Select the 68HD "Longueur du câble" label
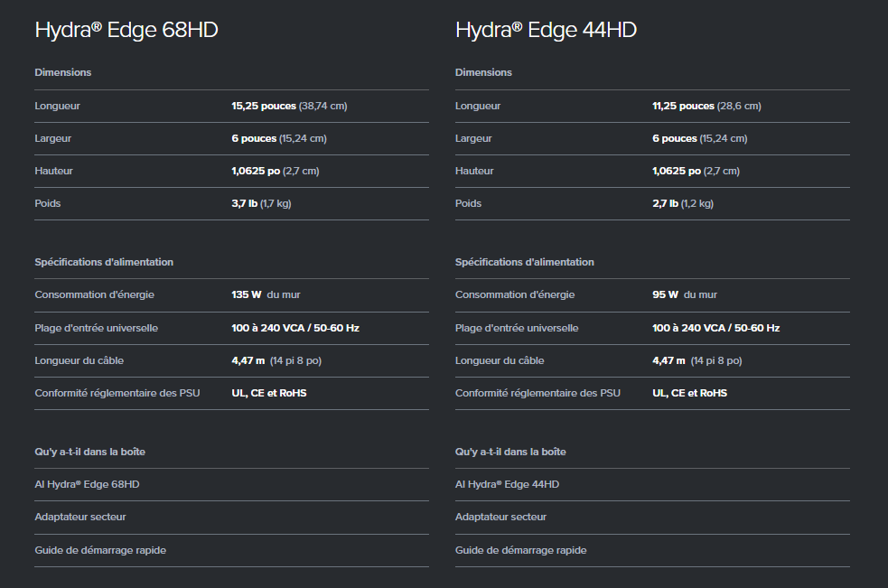This screenshot has width=888, height=588. 79,360
